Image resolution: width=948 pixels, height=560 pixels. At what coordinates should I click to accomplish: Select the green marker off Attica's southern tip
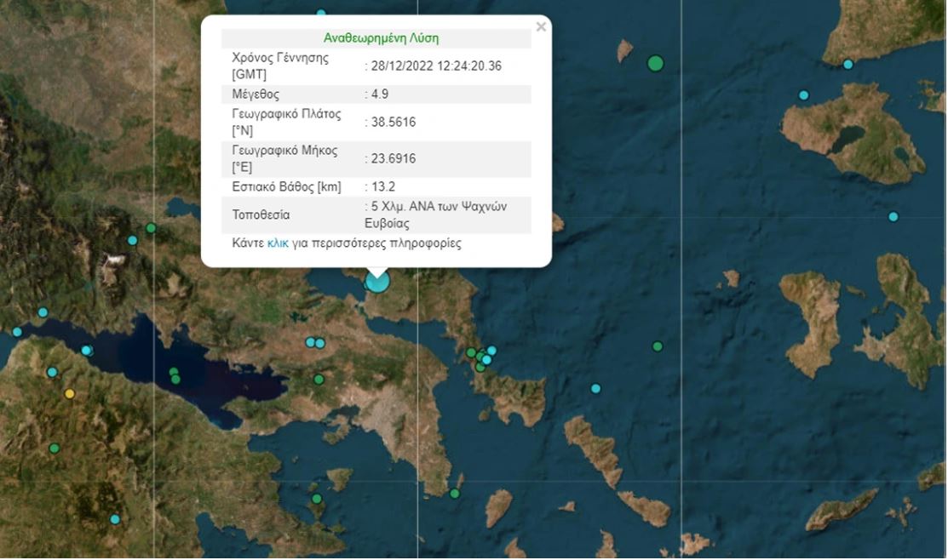pyautogui.click(x=455, y=494)
